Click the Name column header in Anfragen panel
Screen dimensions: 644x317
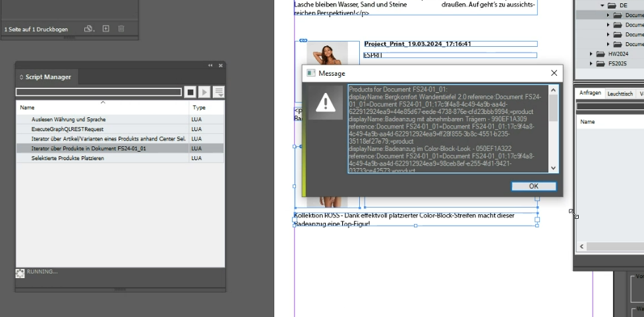[x=587, y=122]
